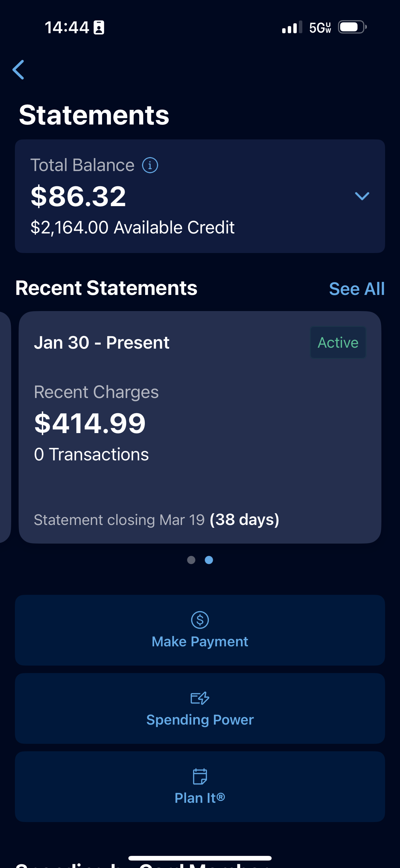Open See All statements link
Viewport: 400px width, 868px height.
tap(357, 289)
